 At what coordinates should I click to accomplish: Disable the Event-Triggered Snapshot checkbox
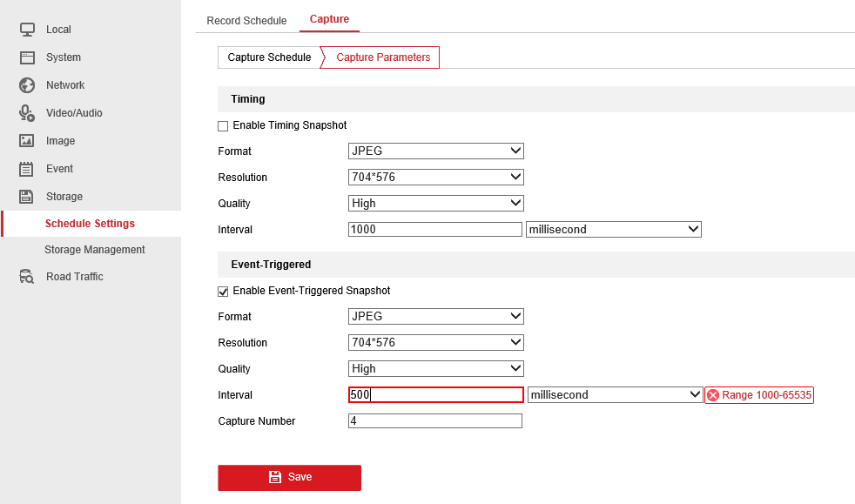tap(223, 292)
